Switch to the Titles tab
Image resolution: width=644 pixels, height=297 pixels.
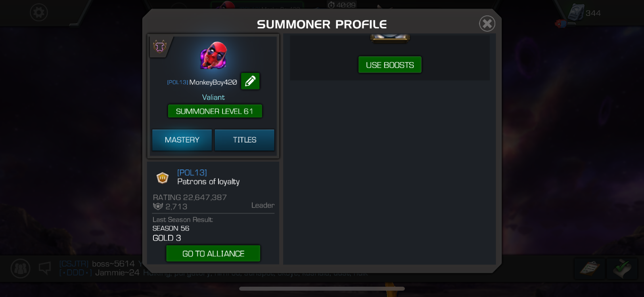click(245, 140)
